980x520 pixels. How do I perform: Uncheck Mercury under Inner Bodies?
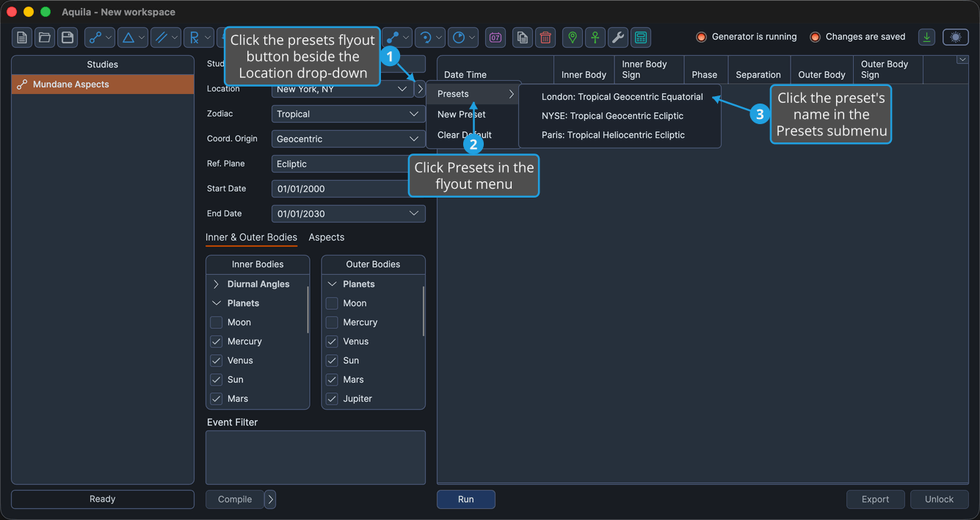point(216,342)
